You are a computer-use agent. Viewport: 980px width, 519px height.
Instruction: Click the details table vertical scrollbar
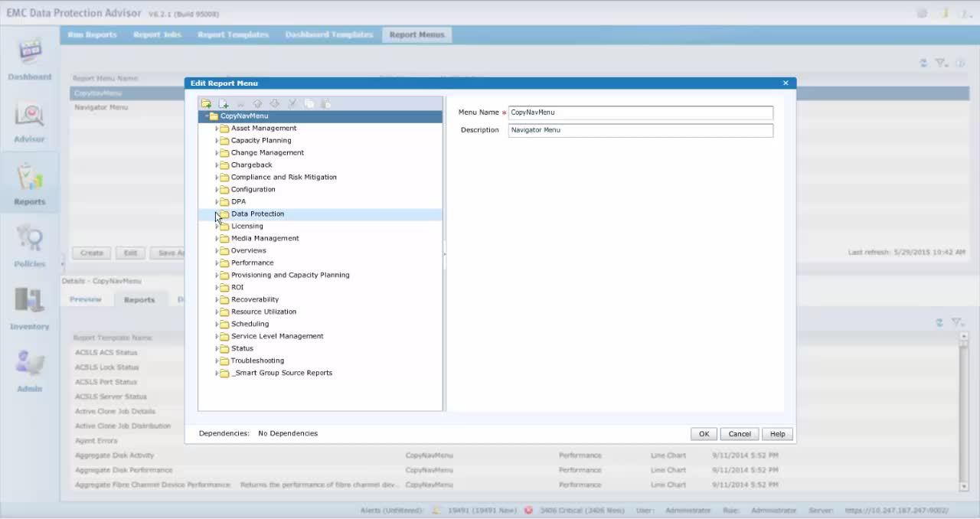[964, 412]
